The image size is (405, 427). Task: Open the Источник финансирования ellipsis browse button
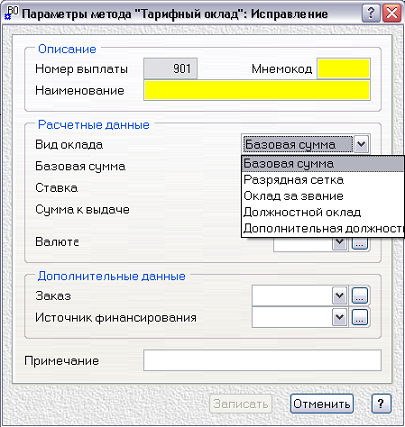tap(360, 317)
